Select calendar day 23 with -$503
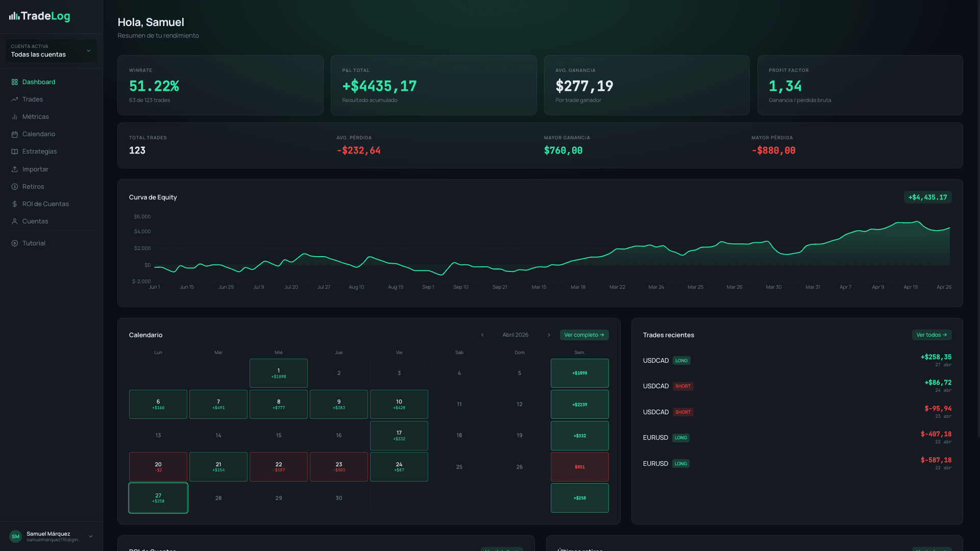980x551 pixels. click(x=339, y=467)
